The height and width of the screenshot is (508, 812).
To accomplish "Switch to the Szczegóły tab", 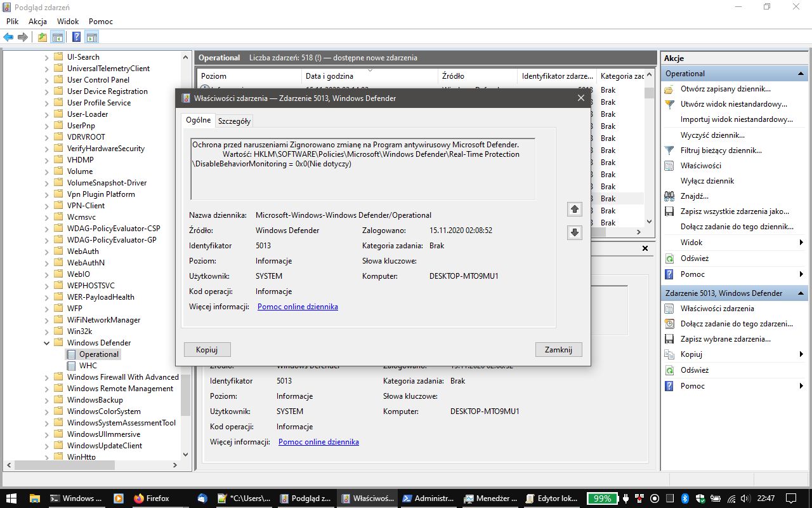I will [x=234, y=121].
